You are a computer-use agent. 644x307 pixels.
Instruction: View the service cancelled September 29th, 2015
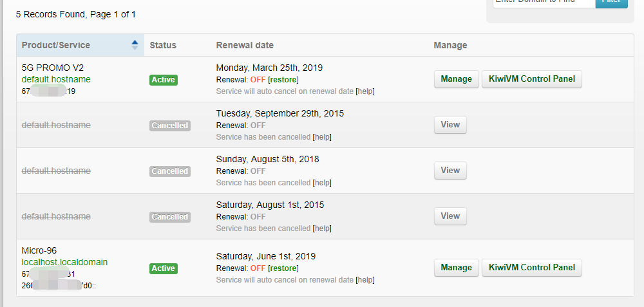coord(450,125)
